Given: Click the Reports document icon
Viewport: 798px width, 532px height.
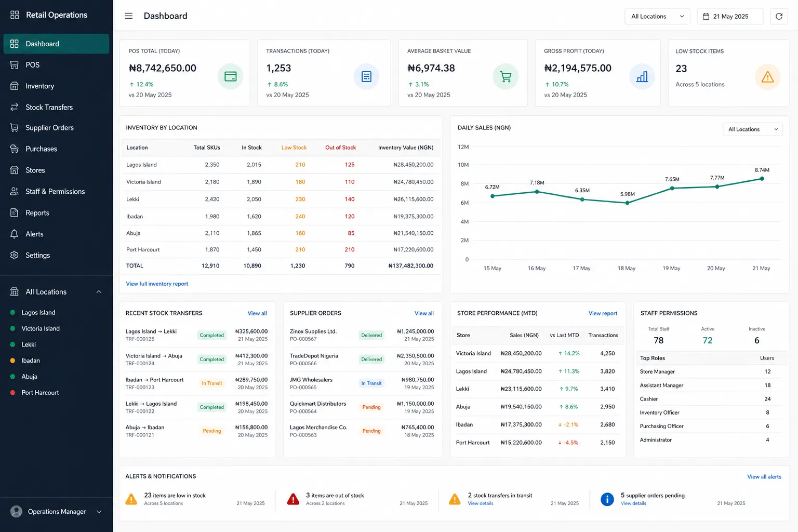Looking at the screenshot, I should (x=15, y=213).
